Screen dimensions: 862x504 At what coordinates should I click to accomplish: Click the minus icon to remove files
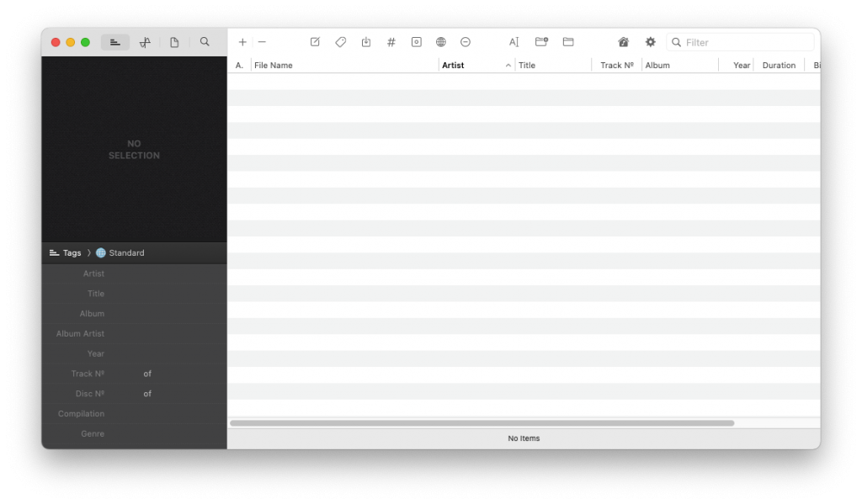pos(263,42)
